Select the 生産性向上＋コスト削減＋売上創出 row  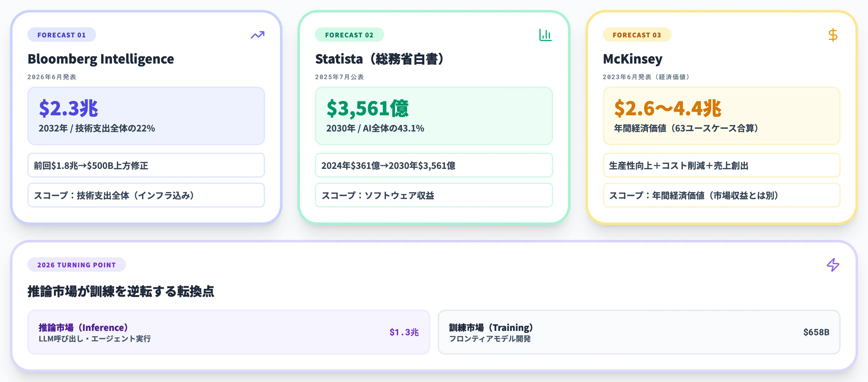[721, 165]
